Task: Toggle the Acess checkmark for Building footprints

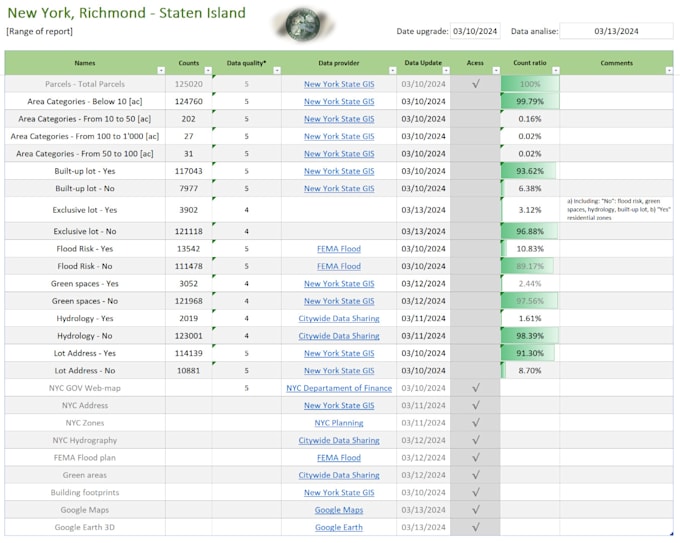Action: [476, 492]
